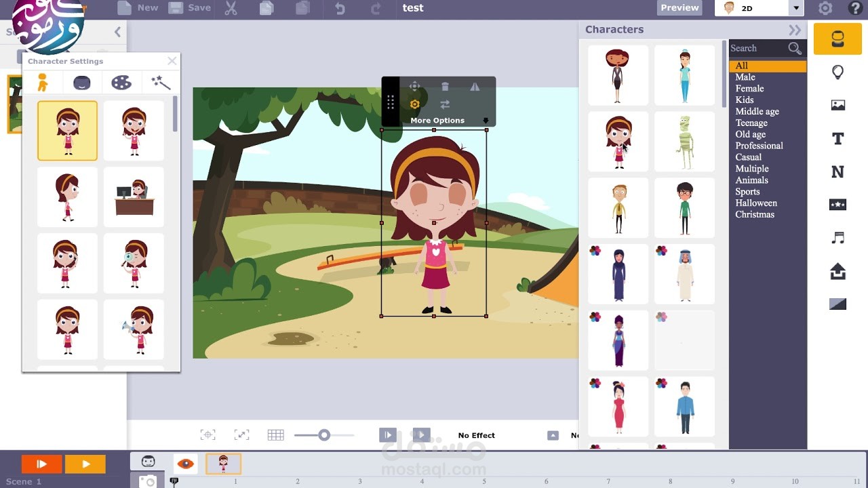
Task: Click the expand canvas fullscreen icon
Action: [x=241, y=435]
